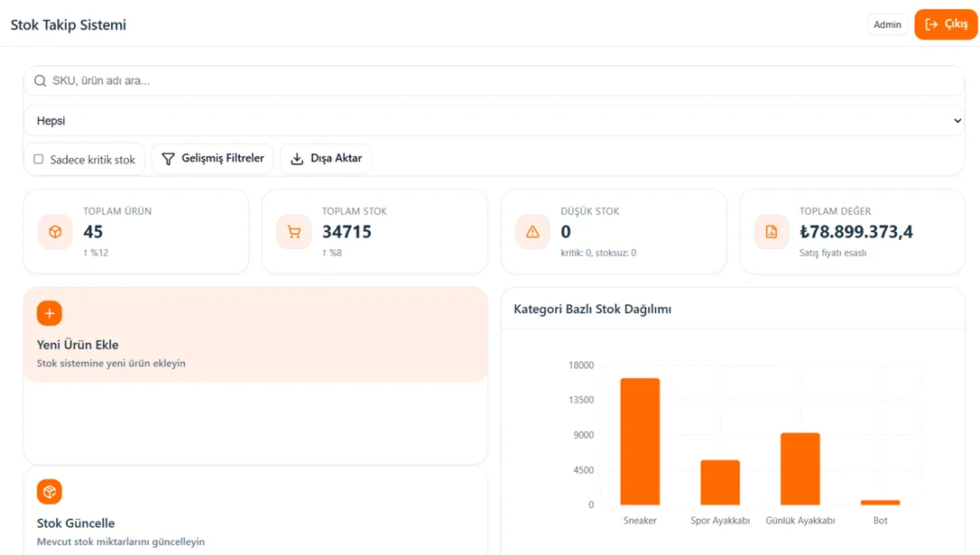Click the Satış fiyatı esaslı caption
The width and height of the screenshot is (980, 555).
coord(833,253)
